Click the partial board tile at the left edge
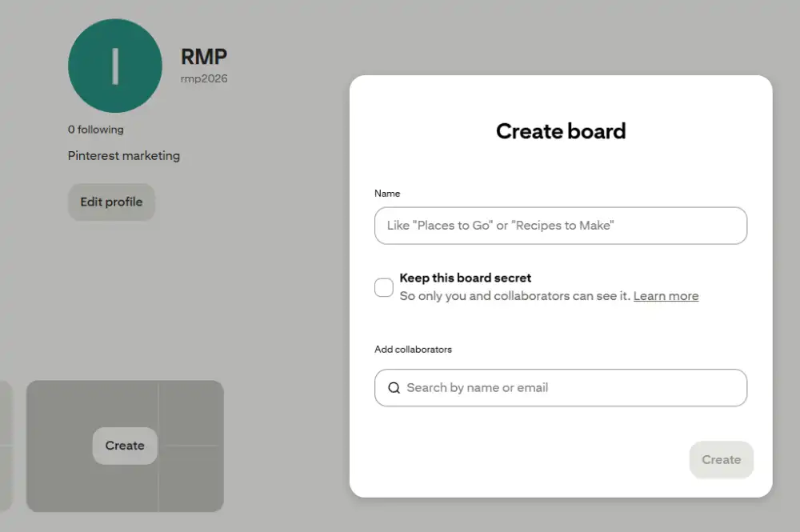 [x=4, y=446]
